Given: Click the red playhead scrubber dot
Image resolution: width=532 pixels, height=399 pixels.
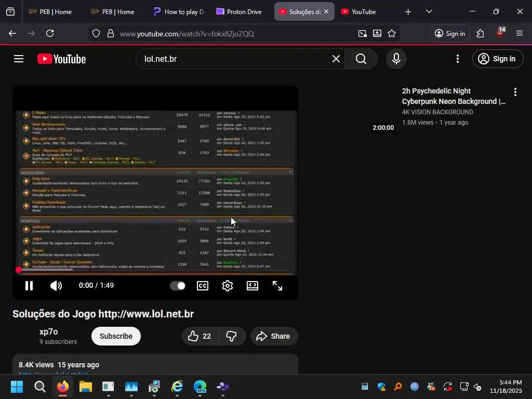Looking at the screenshot, I should 19,270.
